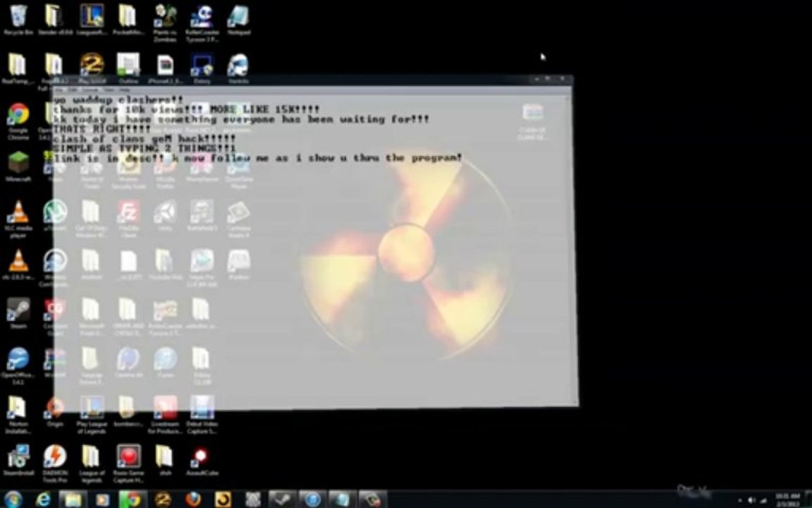Launch the VLC media player shortcut
Viewport: 812px width, 508px height.
pyautogui.click(x=18, y=219)
